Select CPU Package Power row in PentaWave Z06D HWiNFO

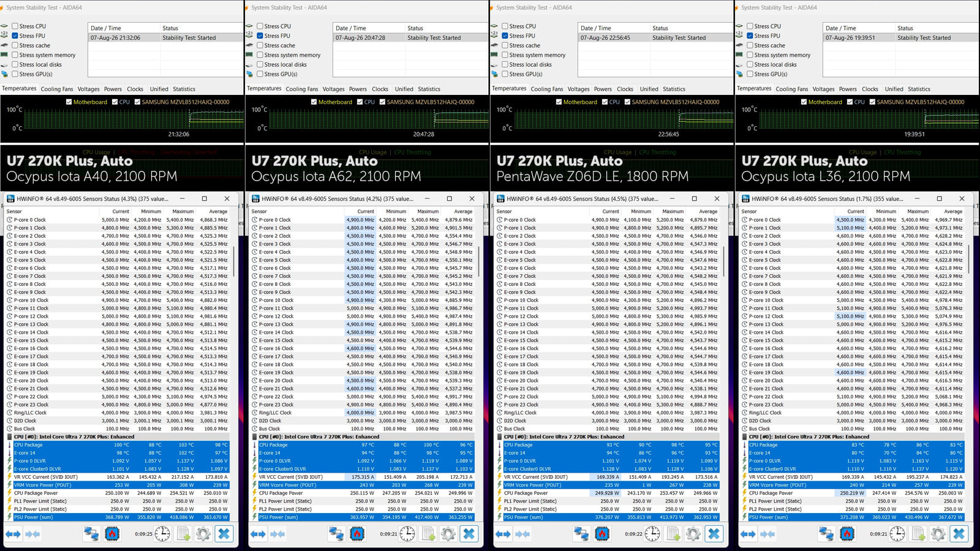click(x=607, y=493)
